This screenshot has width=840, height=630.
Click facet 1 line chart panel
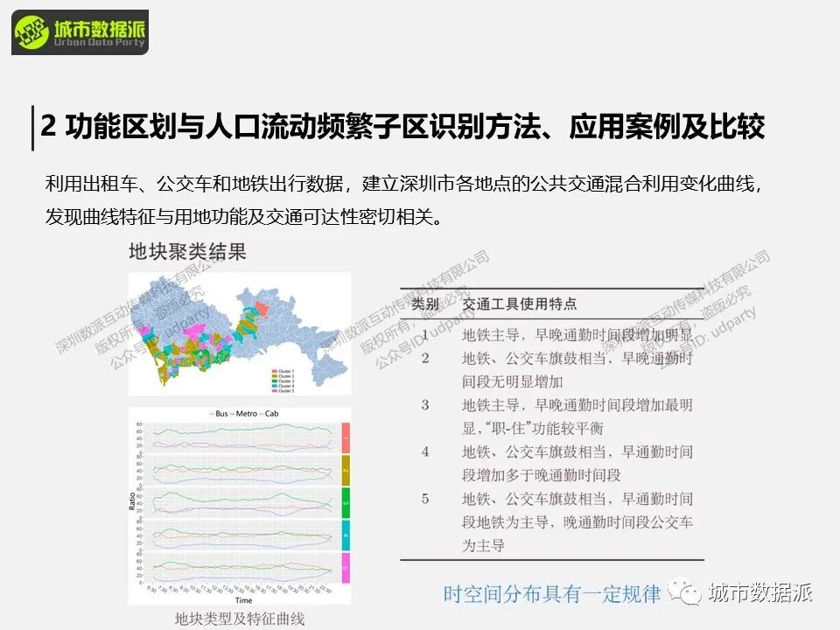coord(242,437)
